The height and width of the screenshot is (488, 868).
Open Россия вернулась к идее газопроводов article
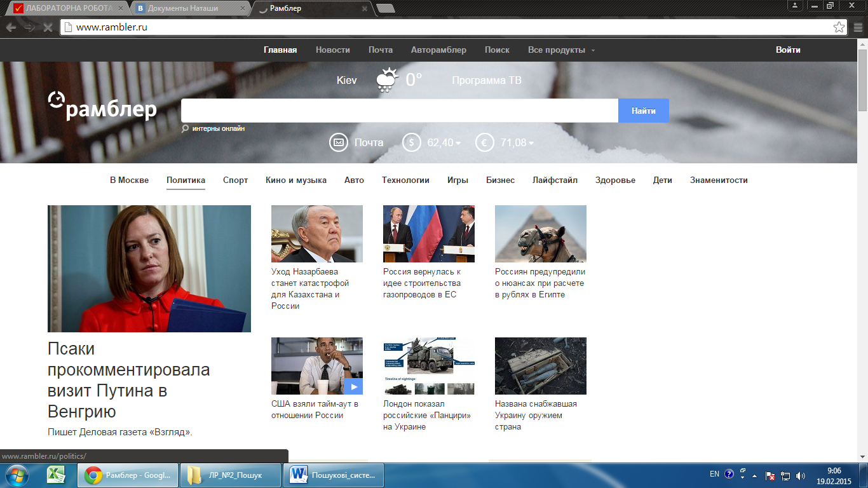click(x=422, y=283)
